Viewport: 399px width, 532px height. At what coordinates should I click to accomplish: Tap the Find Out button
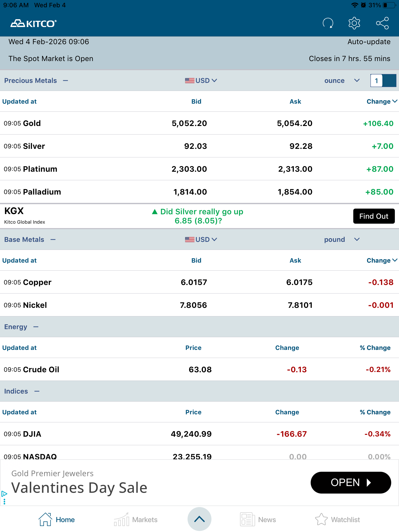[x=374, y=216]
